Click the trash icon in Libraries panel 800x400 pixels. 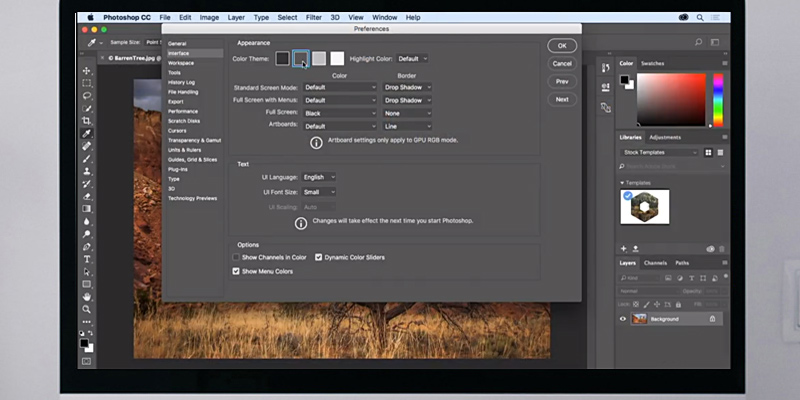[x=721, y=249]
